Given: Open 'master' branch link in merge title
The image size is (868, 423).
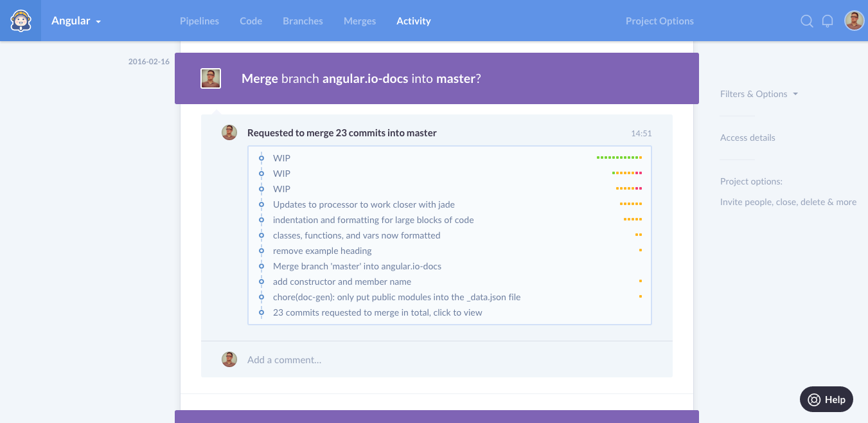Looking at the screenshot, I should click(456, 78).
